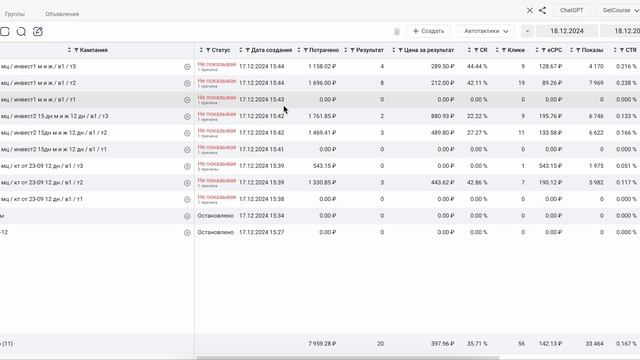This screenshot has height=360, width=640.
Task: Open Не показывае status link for инвест2 в1 / т2 row
Action: pyautogui.click(x=217, y=131)
